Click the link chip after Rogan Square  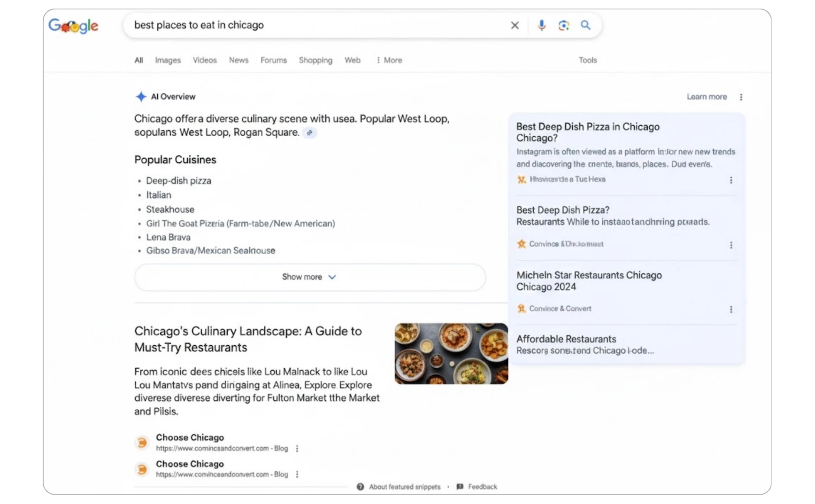(x=309, y=133)
